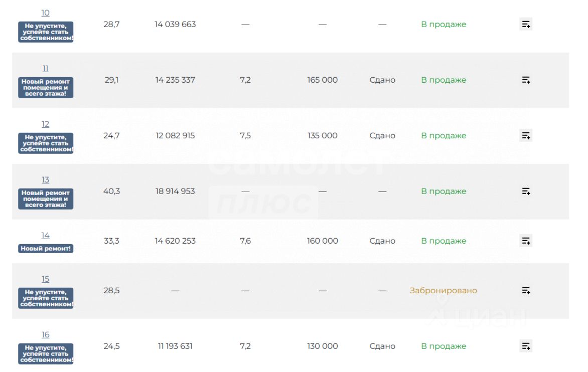Click add-to-list icon for lot 10
The height and width of the screenshot is (372, 588).
525,24
